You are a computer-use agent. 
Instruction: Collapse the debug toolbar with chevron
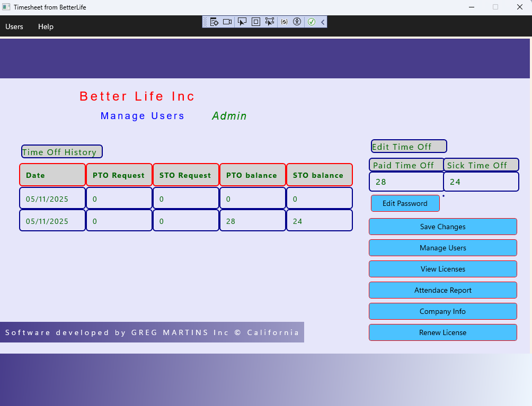[323, 22]
